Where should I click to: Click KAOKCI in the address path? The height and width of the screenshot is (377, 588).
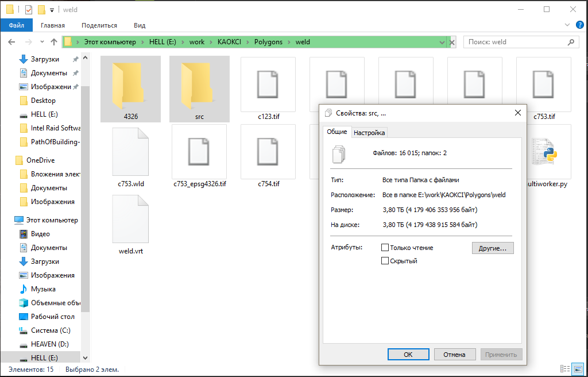[229, 42]
